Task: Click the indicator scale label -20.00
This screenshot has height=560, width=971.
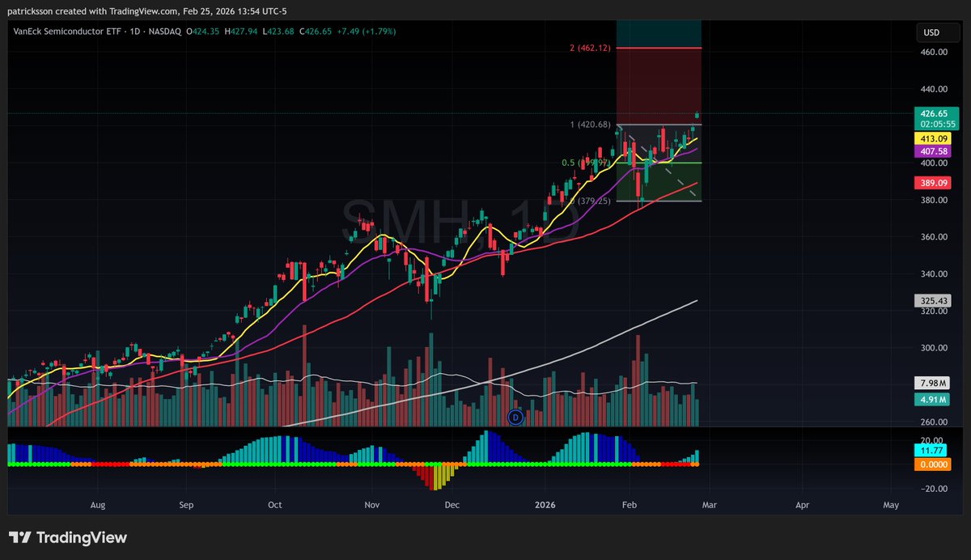Action: pyautogui.click(x=935, y=489)
